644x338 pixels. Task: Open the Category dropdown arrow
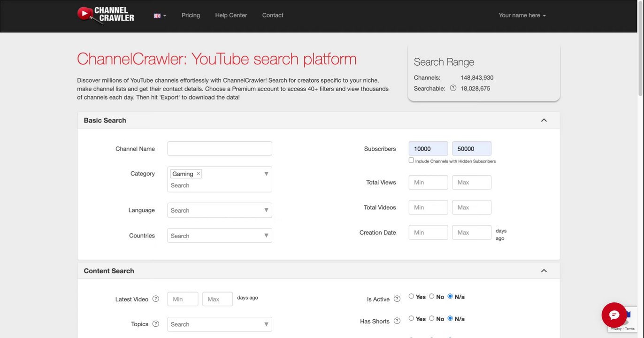coord(266,174)
